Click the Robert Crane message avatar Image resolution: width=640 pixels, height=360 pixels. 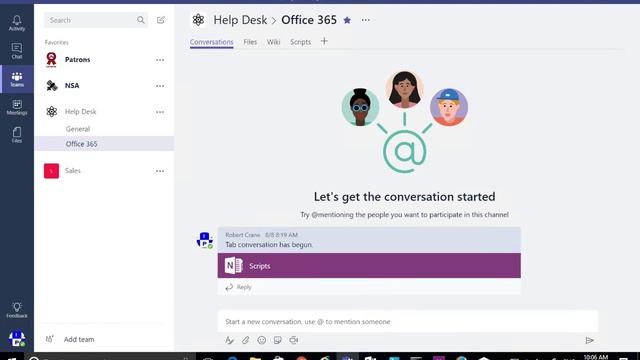tap(204, 240)
